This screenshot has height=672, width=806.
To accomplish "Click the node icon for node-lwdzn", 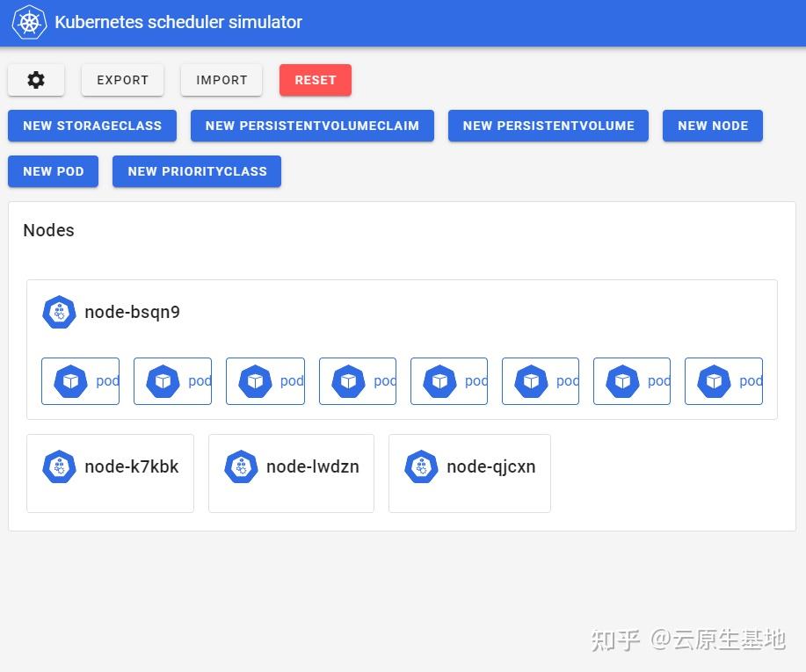I will [x=241, y=466].
